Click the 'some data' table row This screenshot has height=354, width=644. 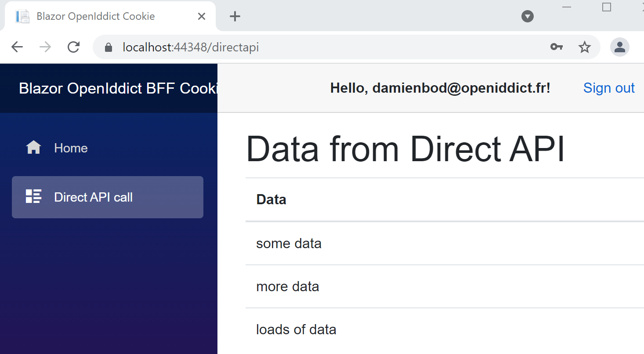coord(289,243)
